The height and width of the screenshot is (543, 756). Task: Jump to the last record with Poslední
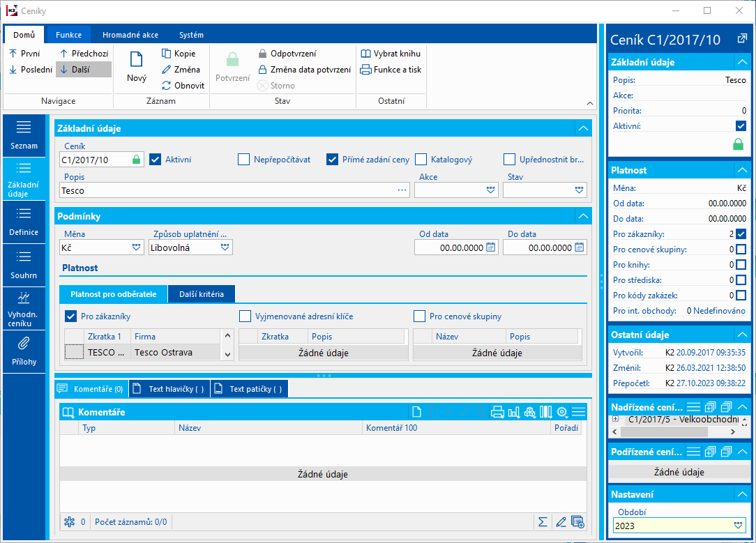[x=31, y=70]
